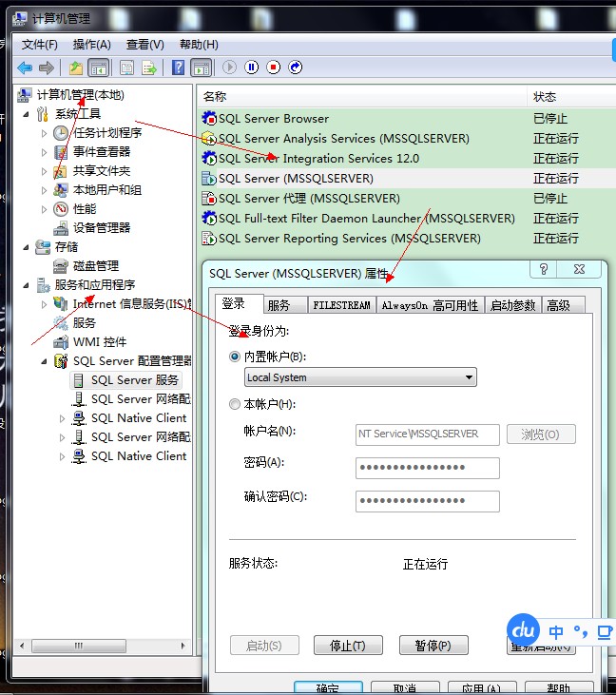616x695 pixels.
Task: Click the Export List toolbar icon
Action: point(149,68)
